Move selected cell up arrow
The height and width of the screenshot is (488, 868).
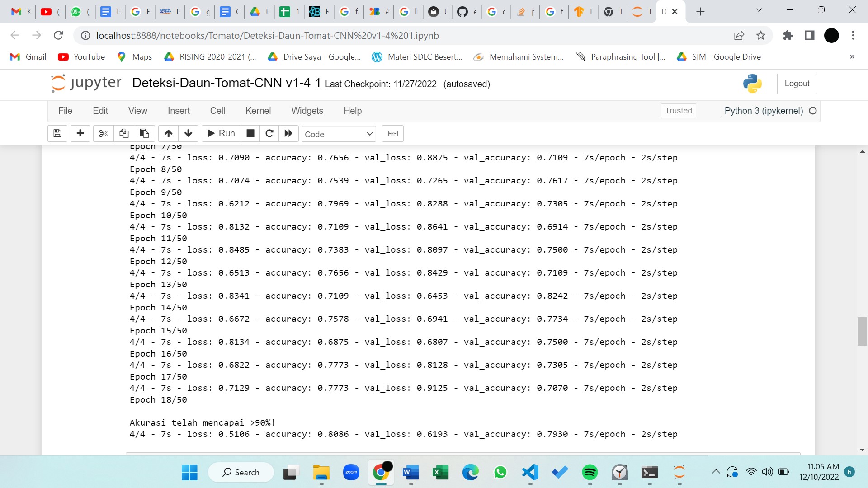point(168,133)
